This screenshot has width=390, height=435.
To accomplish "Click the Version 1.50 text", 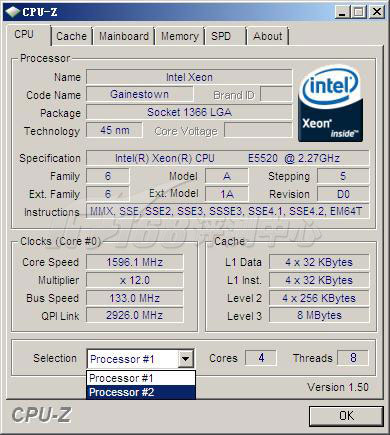I will pyautogui.click(x=338, y=387).
